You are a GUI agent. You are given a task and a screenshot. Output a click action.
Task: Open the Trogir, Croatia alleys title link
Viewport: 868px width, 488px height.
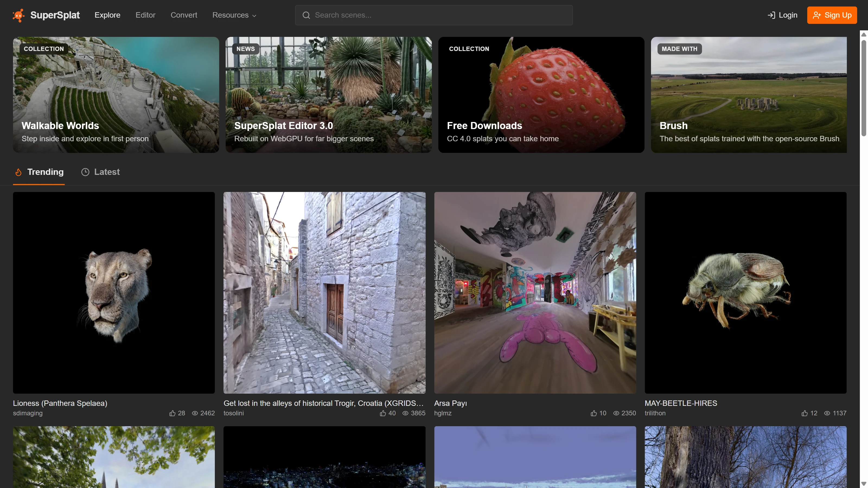[324, 403]
